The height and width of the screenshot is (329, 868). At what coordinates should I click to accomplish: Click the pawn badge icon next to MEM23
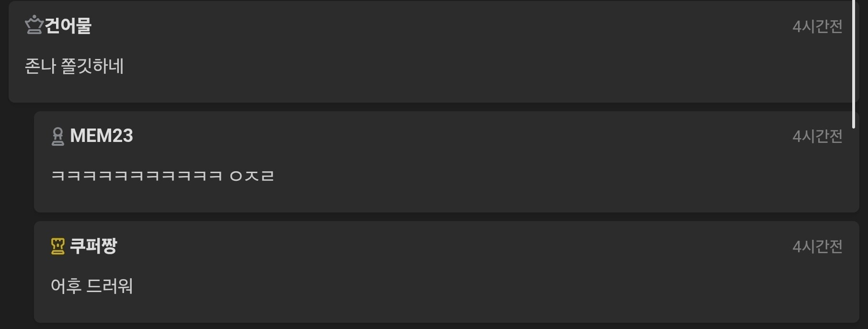point(57,136)
